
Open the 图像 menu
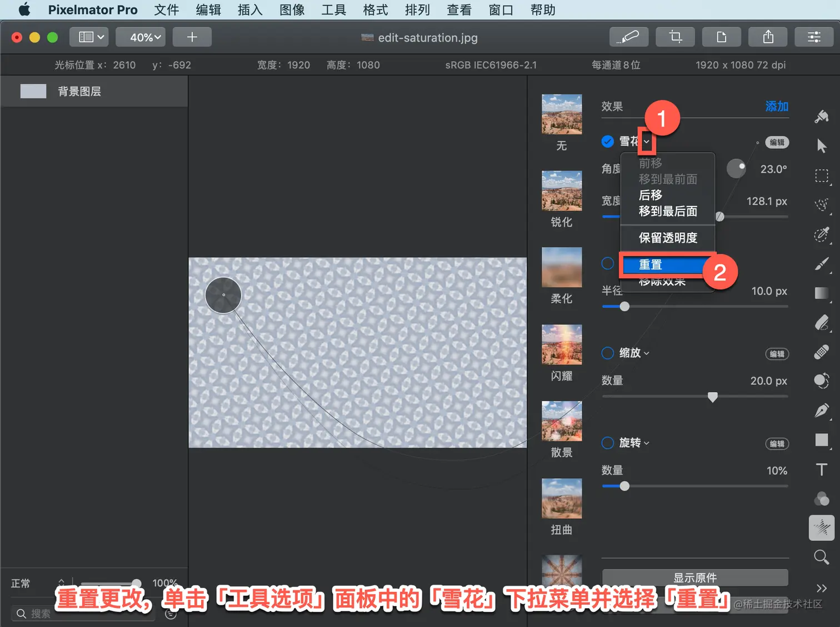pyautogui.click(x=292, y=10)
